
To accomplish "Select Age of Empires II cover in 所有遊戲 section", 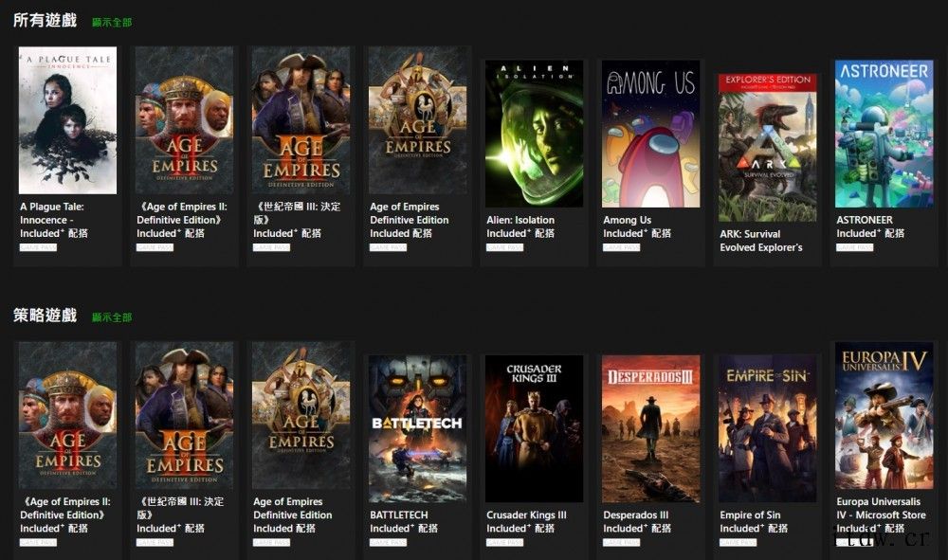I will click(x=185, y=120).
